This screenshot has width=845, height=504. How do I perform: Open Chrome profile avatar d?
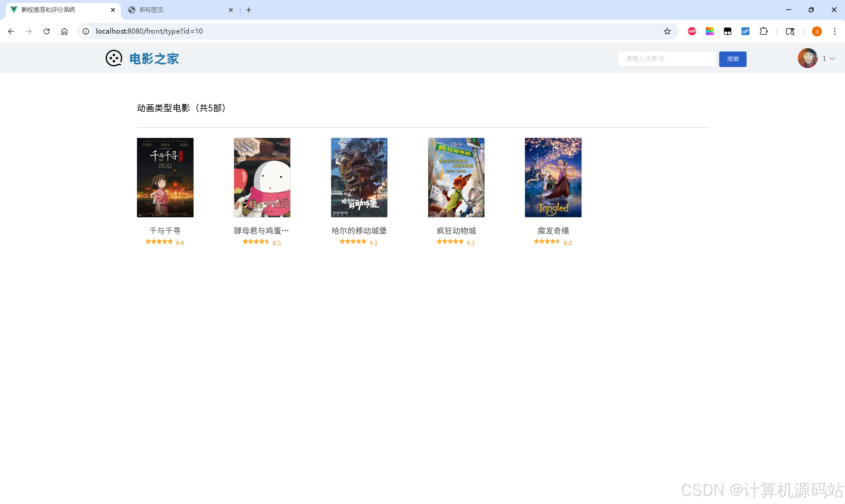point(817,31)
